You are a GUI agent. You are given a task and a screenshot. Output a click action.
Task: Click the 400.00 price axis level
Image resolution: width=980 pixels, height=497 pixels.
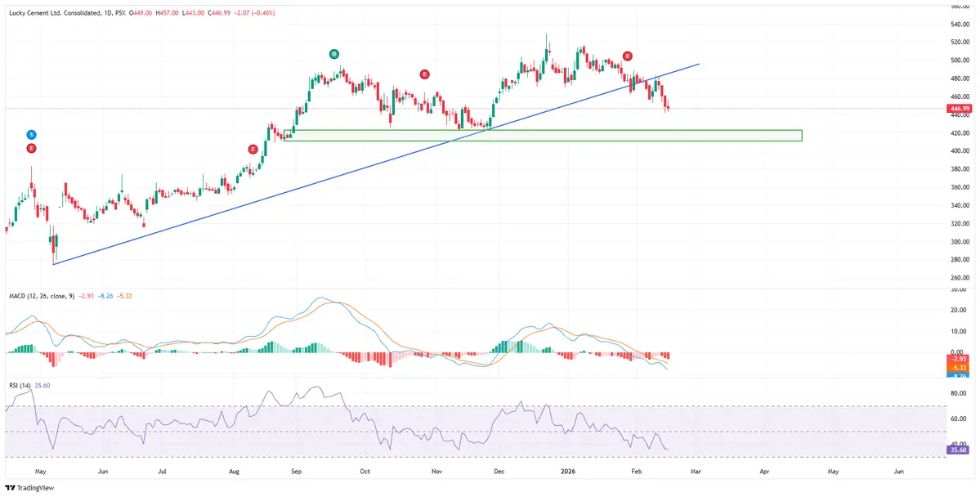962,151
